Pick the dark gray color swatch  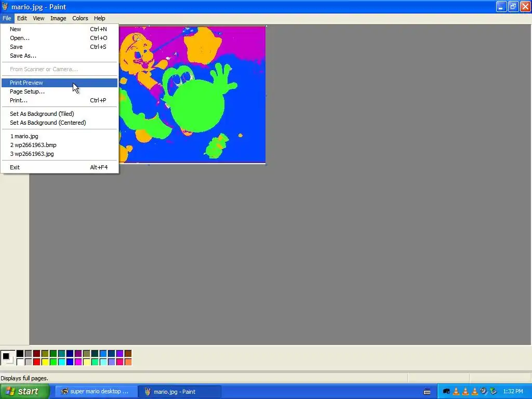[x=28, y=353]
